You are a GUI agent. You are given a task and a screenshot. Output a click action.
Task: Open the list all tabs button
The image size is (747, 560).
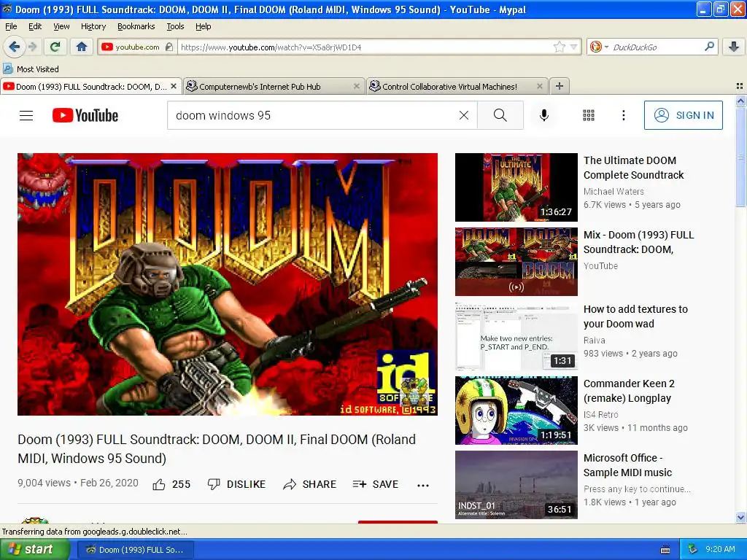tap(740, 86)
